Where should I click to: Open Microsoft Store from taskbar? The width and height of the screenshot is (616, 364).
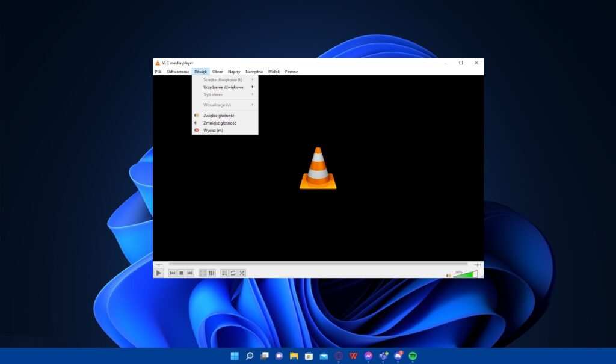[309, 356]
